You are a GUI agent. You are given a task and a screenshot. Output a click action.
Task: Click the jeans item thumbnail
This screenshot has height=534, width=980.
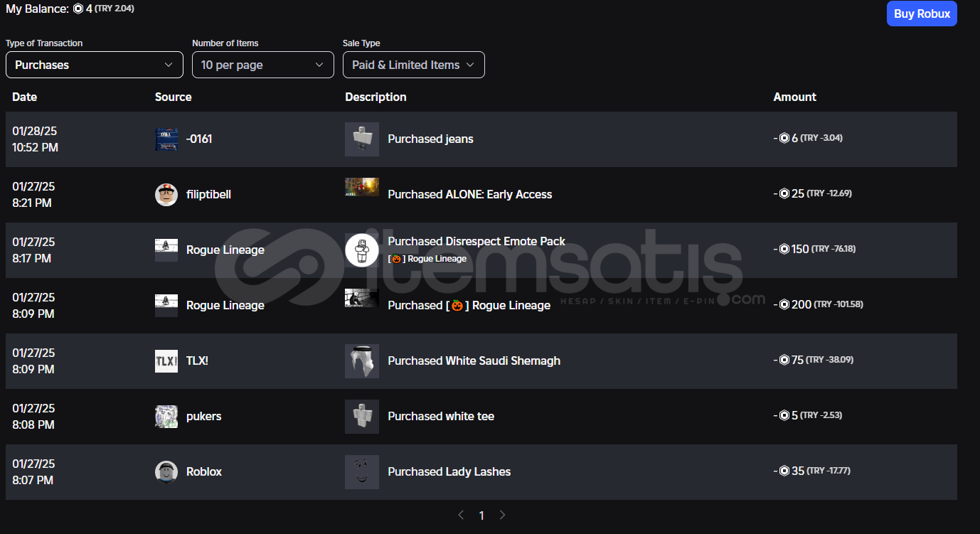[362, 139]
